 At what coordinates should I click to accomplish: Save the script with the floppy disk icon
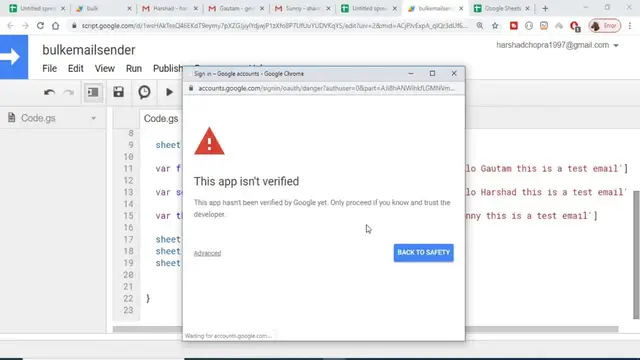tap(118, 92)
